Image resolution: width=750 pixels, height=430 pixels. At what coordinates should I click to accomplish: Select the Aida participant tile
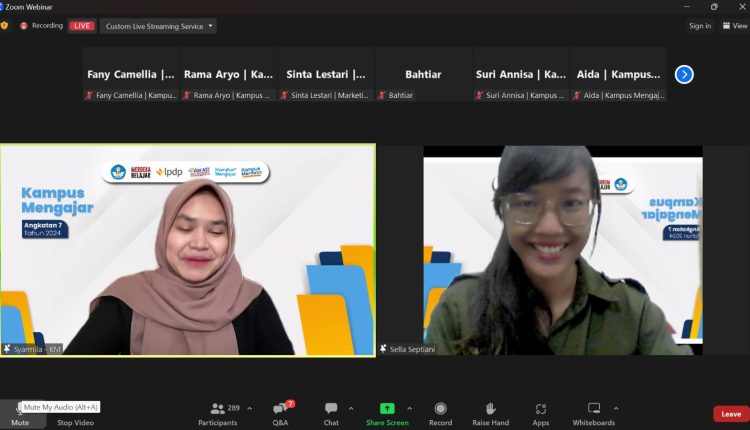coord(619,74)
